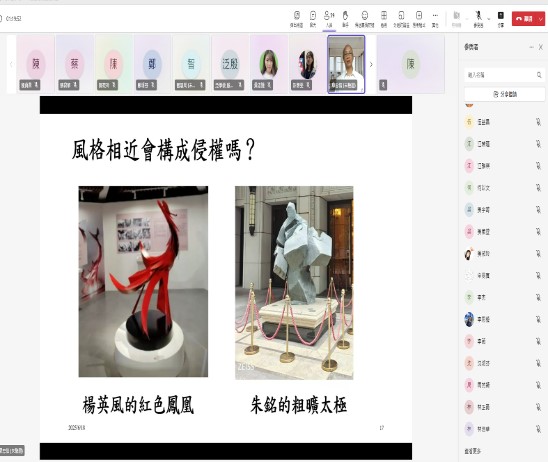
Task: Open the smiley reactions menu
Action: point(365,19)
